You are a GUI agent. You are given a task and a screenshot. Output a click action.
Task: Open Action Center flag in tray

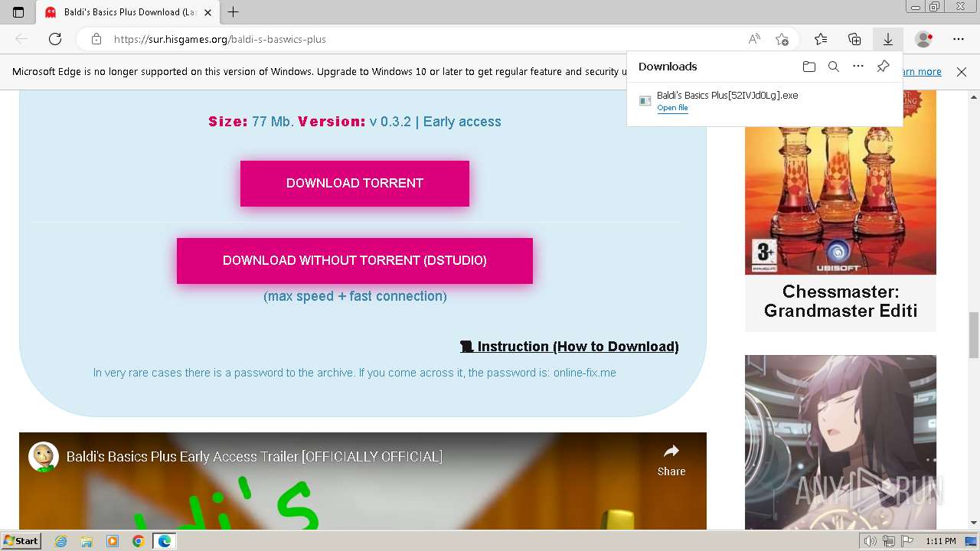point(907,541)
